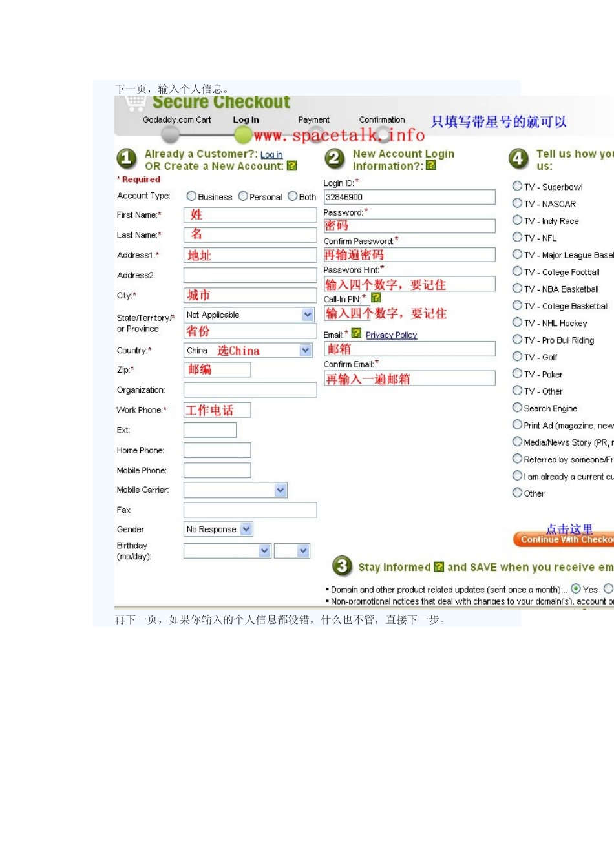Viewport: 614px width, 868px height.
Task: Click the Confirm Email field
Action: click(x=410, y=378)
